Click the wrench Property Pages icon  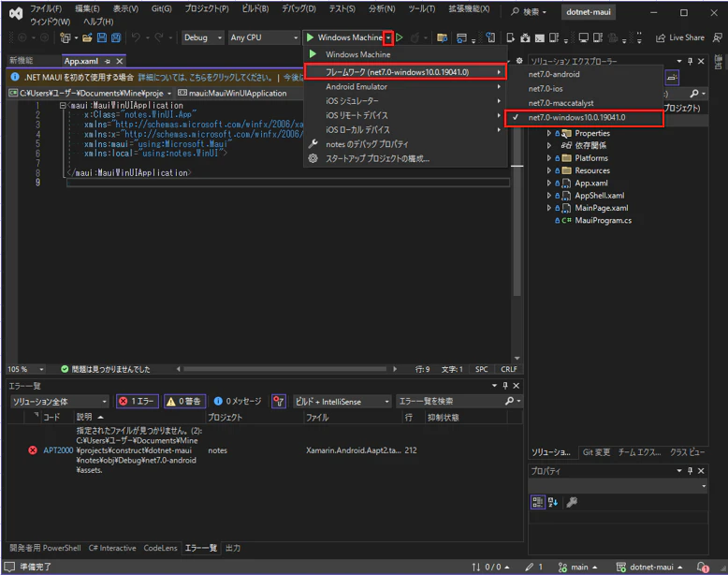tap(572, 502)
